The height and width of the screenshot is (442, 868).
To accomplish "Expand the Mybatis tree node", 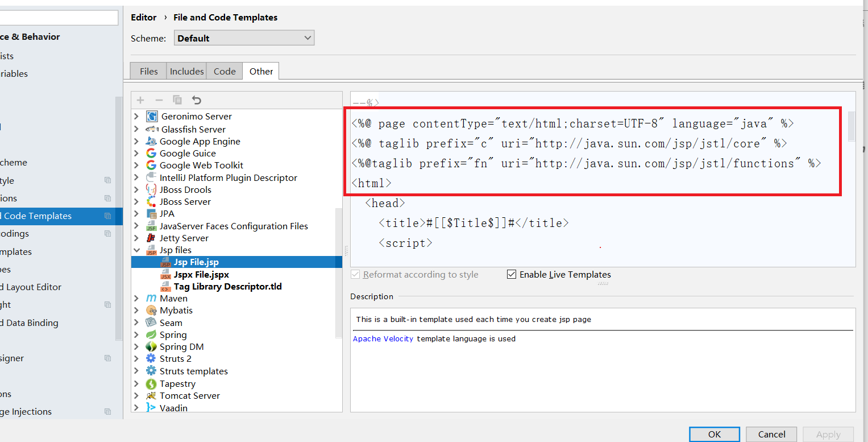I will 136,311.
